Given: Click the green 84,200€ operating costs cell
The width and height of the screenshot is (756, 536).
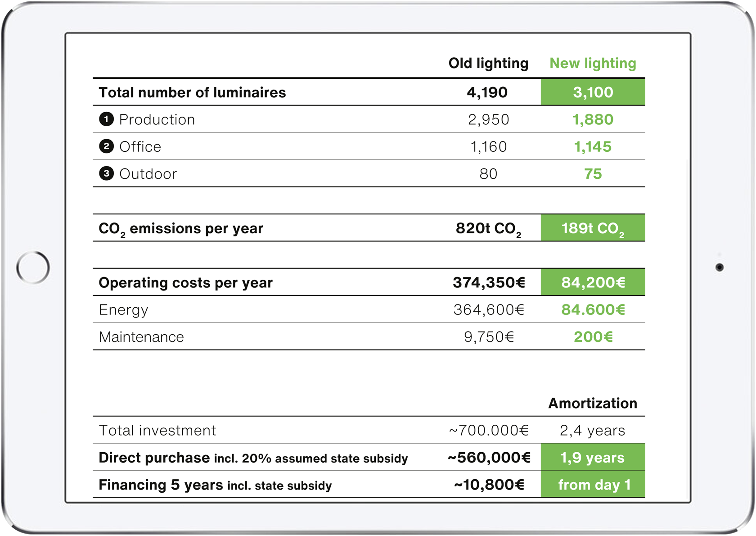Looking at the screenshot, I should 593,282.
